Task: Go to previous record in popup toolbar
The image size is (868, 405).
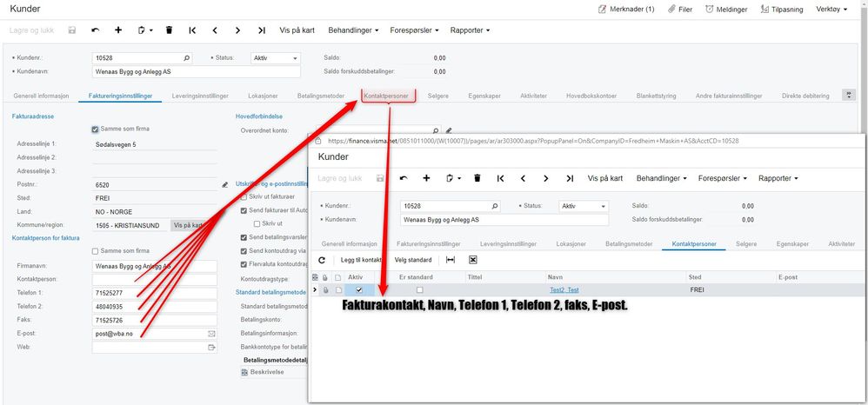Action: click(x=523, y=178)
